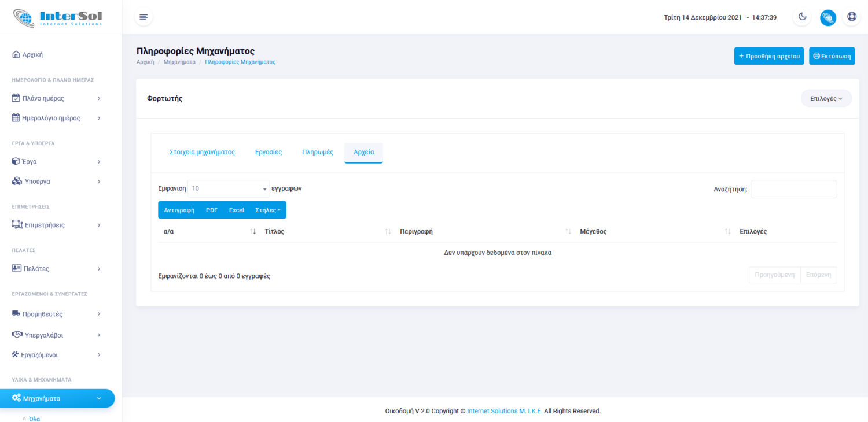
Task: Open the Επιλογές dropdown
Action: point(826,98)
